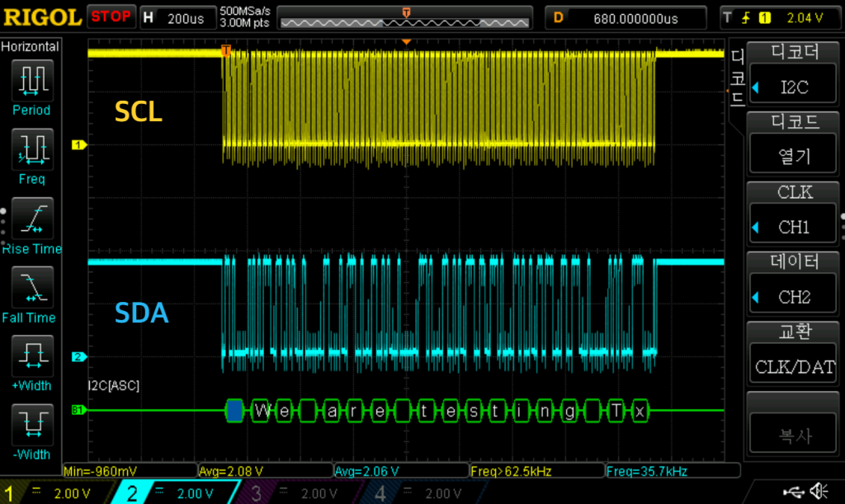845x504 pixels.
Task: Open the Horizontal measurement menu header
Action: tap(30, 47)
